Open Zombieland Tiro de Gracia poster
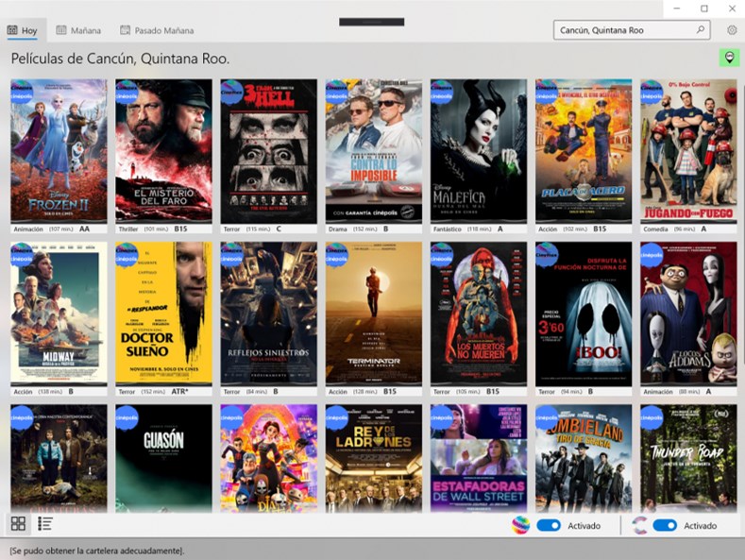This screenshot has width=745, height=560. coord(584,459)
